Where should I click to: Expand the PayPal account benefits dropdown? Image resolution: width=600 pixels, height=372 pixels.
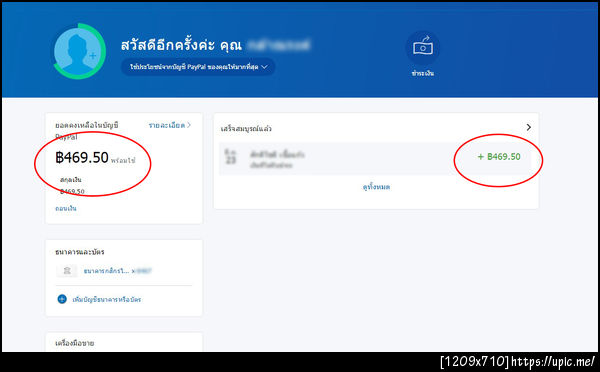point(198,67)
